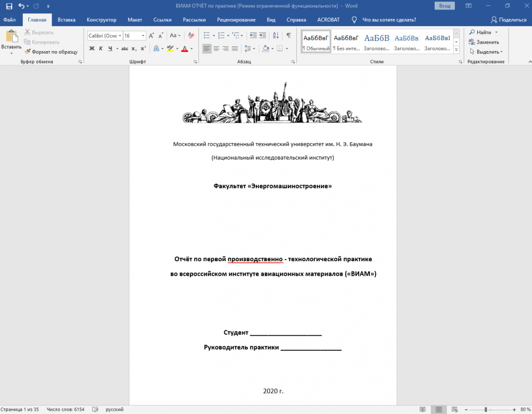The image size is (532, 414).
Task: Switch to Read Mode view in status bar
Action: 422,410
